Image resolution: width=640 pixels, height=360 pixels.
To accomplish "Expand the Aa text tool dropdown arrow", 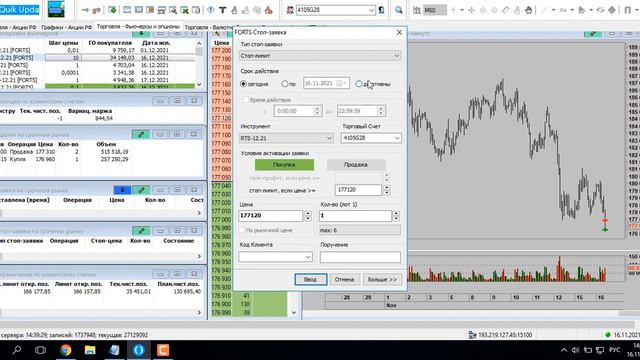I will click(572, 10).
